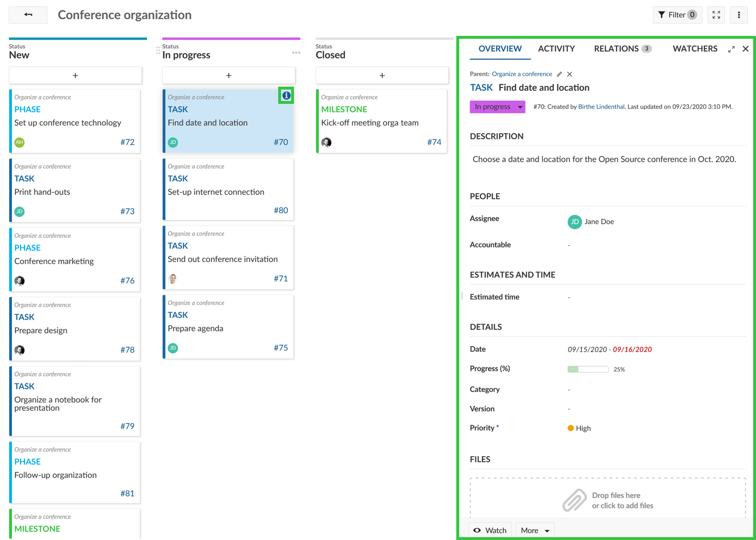Switch to the Activity tab
Image resolution: width=756 pixels, height=540 pixels.
(556, 49)
